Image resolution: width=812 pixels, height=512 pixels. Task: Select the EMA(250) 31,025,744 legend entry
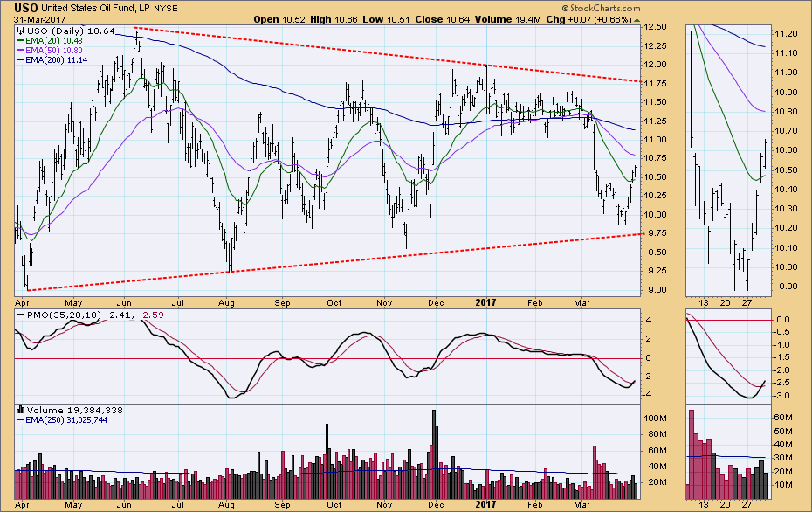[66, 420]
